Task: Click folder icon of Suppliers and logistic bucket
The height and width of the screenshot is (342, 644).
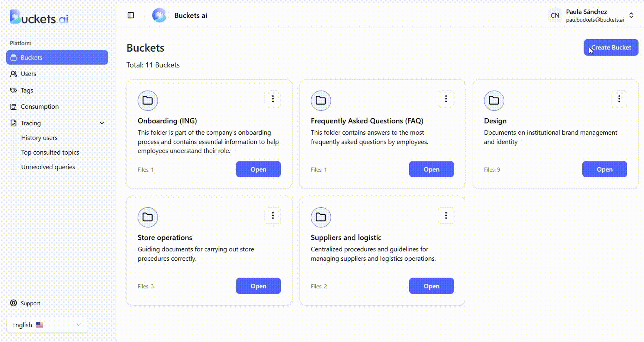Action: 321,217
